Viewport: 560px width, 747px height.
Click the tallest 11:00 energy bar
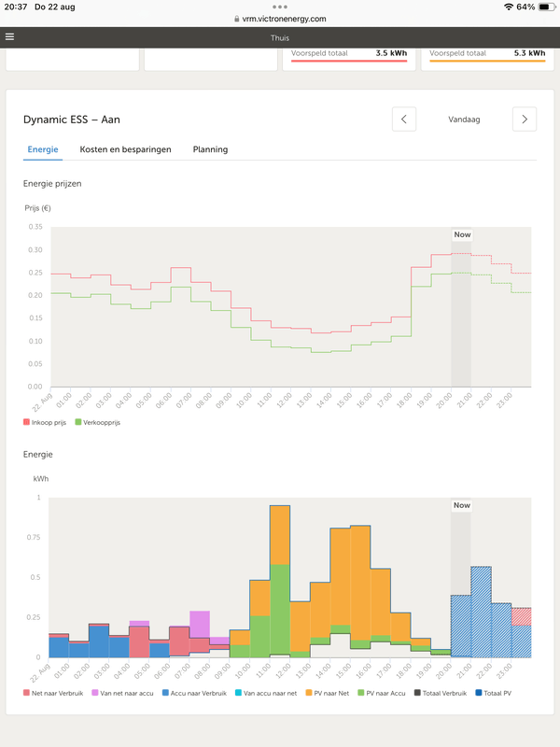280,579
